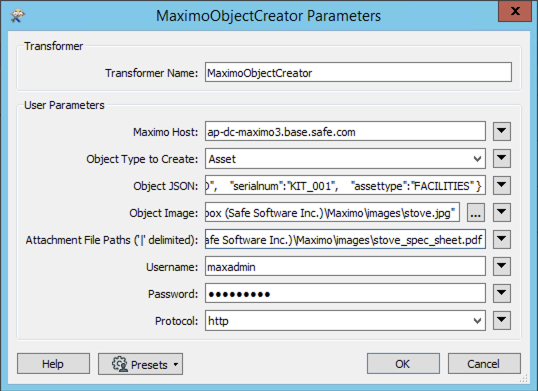Click into the Maximo Host field
538x391 pixels.
coord(345,131)
